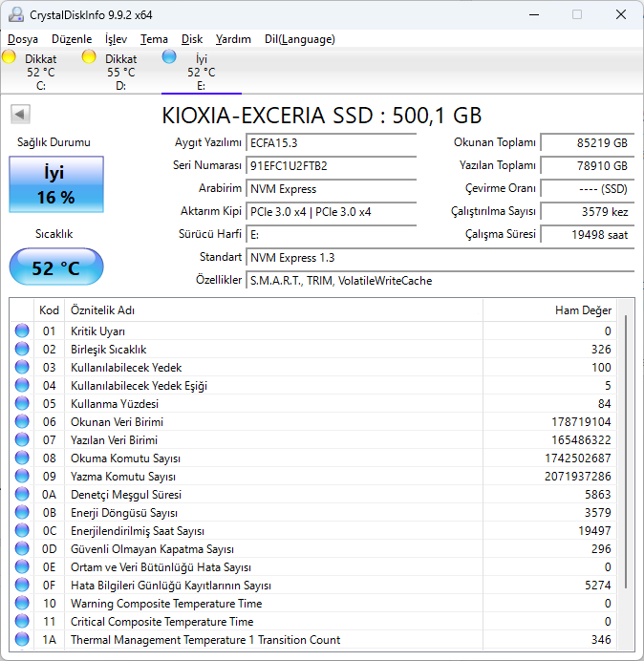Click raw value 178719104
Image resolution: width=644 pixels, height=661 pixels.
click(581, 422)
